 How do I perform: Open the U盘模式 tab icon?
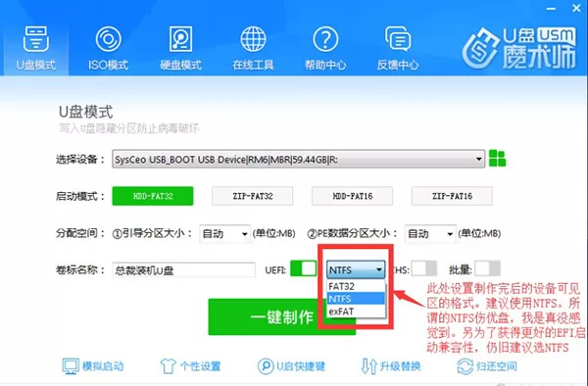click(35, 39)
